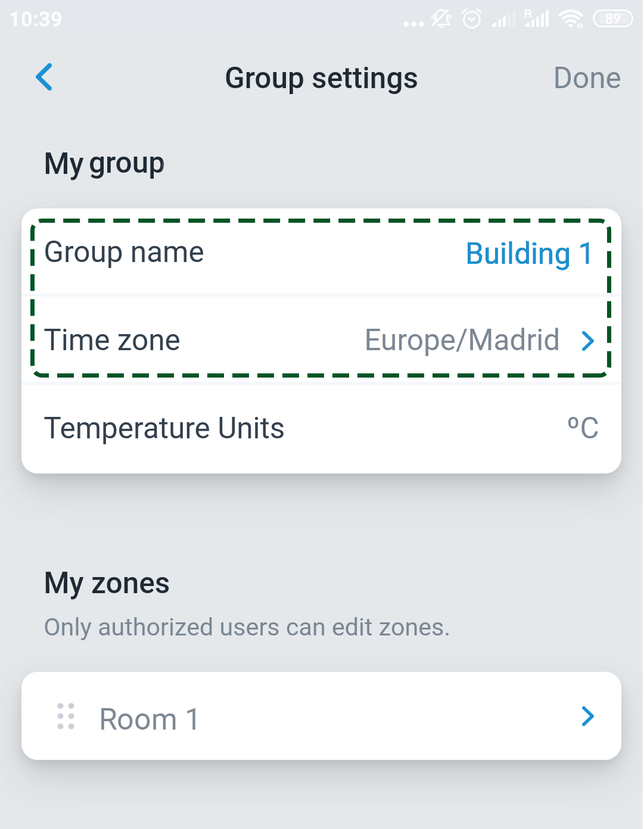The width and height of the screenshot is (644, 829).
Task: Tap the three-dots status bar icon
Action: 413,24
